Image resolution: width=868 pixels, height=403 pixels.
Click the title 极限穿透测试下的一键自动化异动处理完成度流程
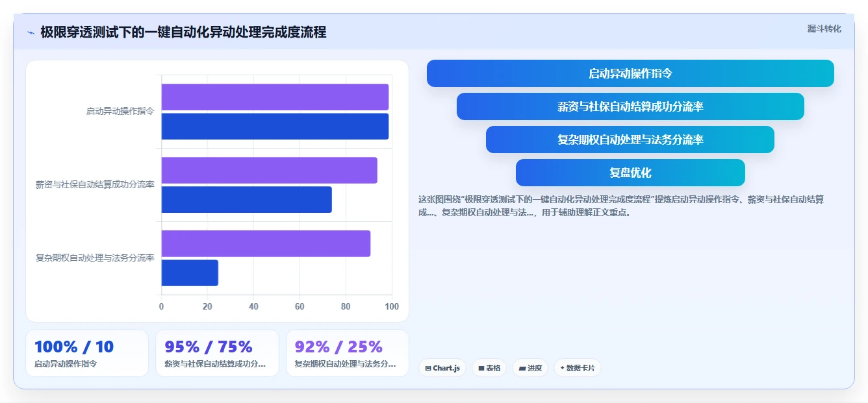[183, 32]
